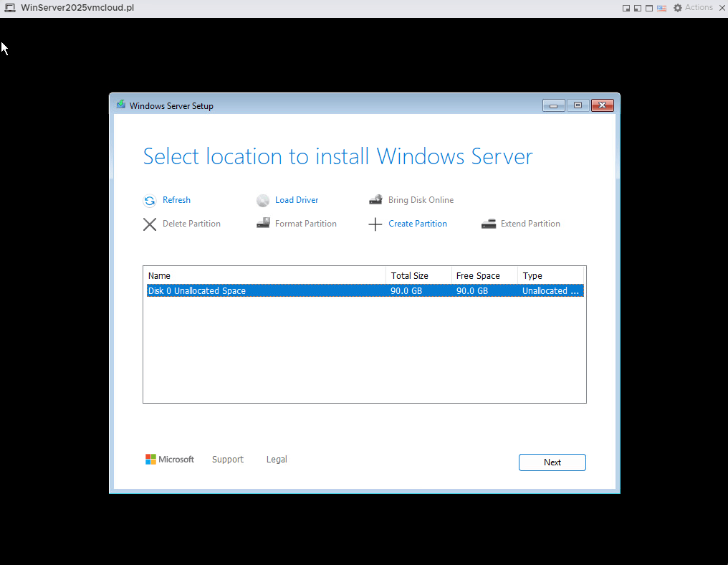Click the Delete Partition X icon

[x=149, y=224]
